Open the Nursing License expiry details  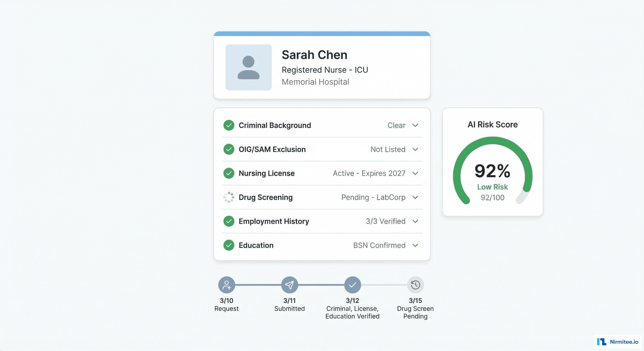tap(415, 173)
